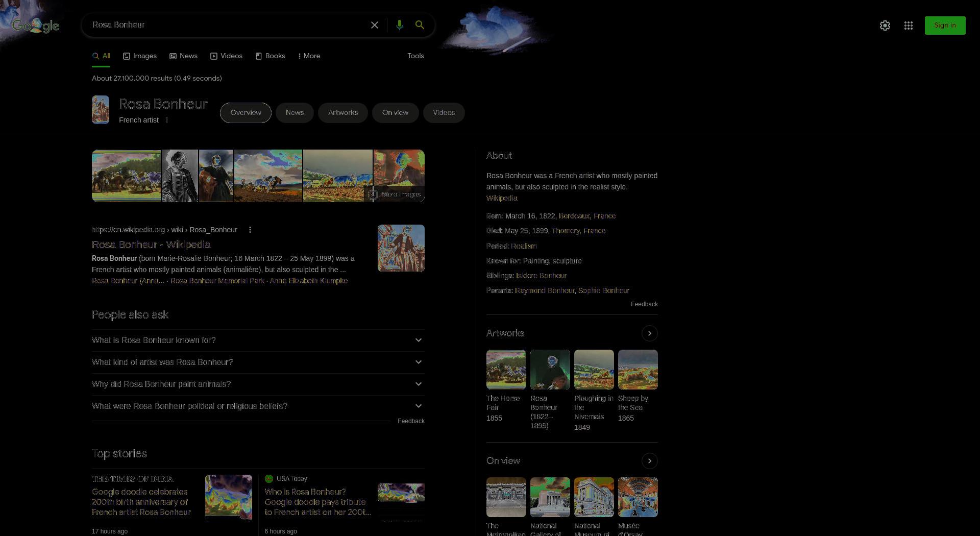
Task: Open Google settings gear icon
Action: (x=885, y=26)
